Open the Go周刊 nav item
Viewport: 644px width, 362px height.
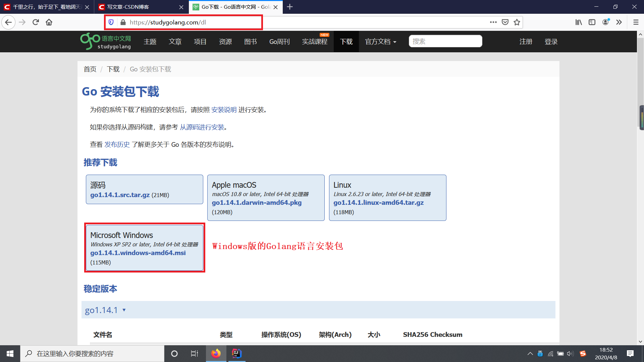(x=279, y=42)
